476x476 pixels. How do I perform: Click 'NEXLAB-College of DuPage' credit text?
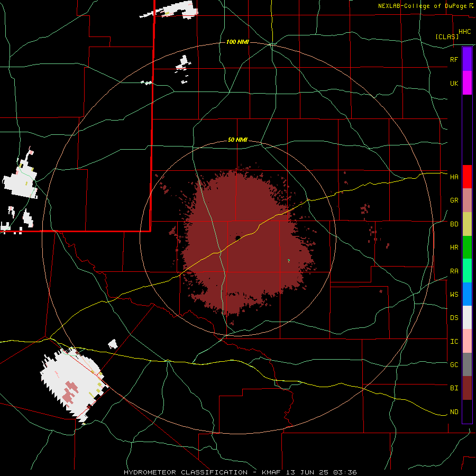tap(422, 6)
